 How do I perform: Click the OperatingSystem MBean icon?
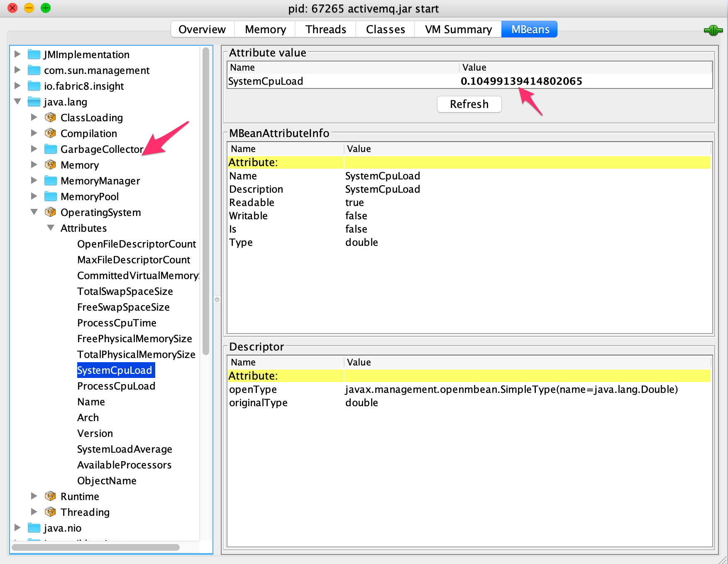[x=50, y=212]
